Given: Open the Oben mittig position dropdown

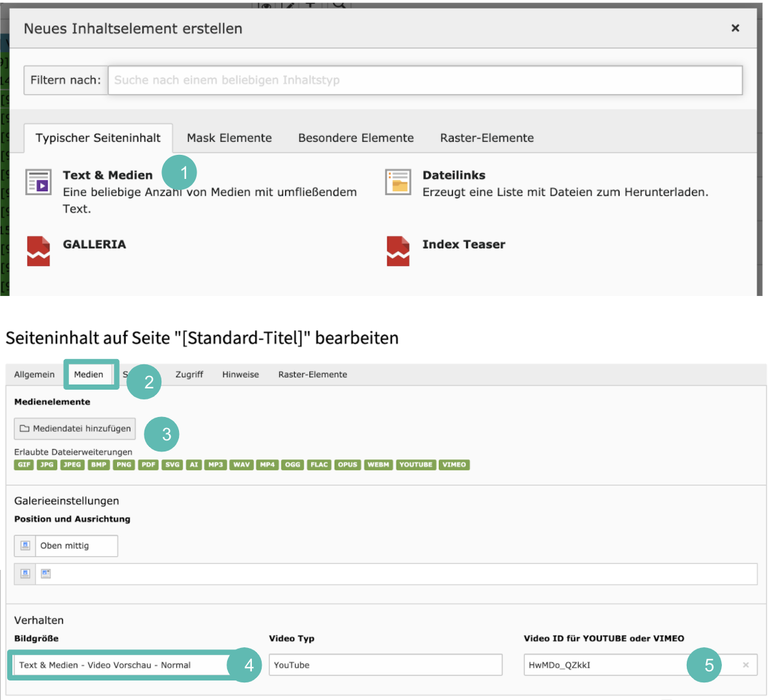Looking at the screenshot, I should pos(76,546).
